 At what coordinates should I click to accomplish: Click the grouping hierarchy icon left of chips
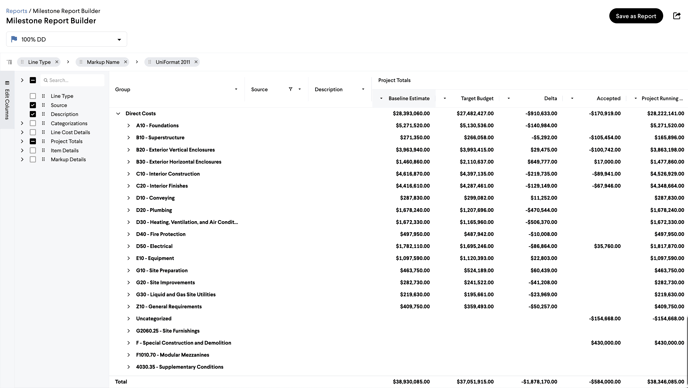[9, 62]
